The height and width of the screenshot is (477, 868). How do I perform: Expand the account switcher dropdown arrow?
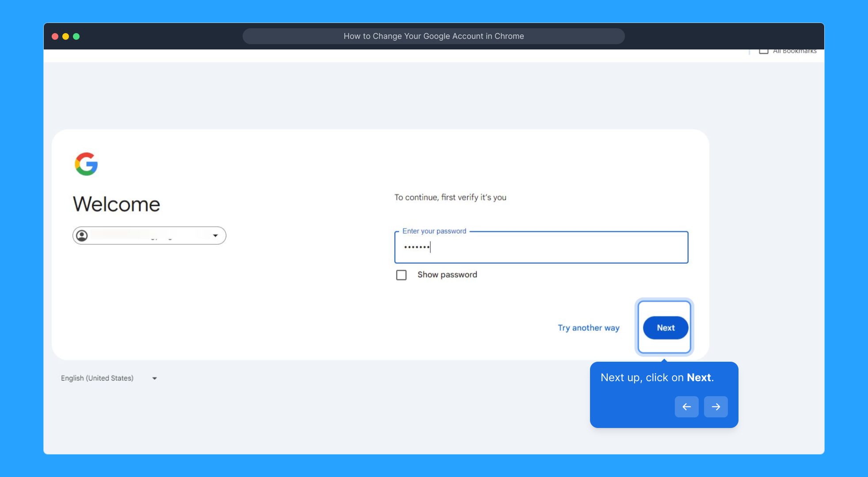[x=215, y=236]
